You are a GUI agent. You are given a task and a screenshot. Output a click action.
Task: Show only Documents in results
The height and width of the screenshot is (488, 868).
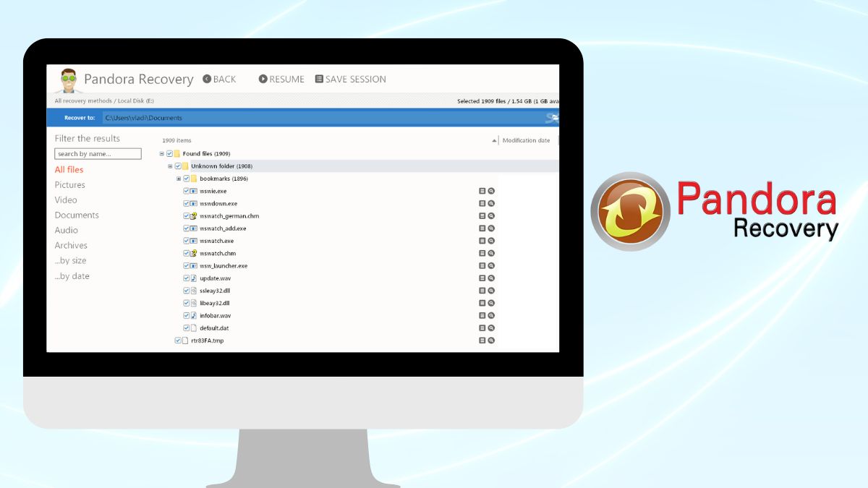click(77, 215)
